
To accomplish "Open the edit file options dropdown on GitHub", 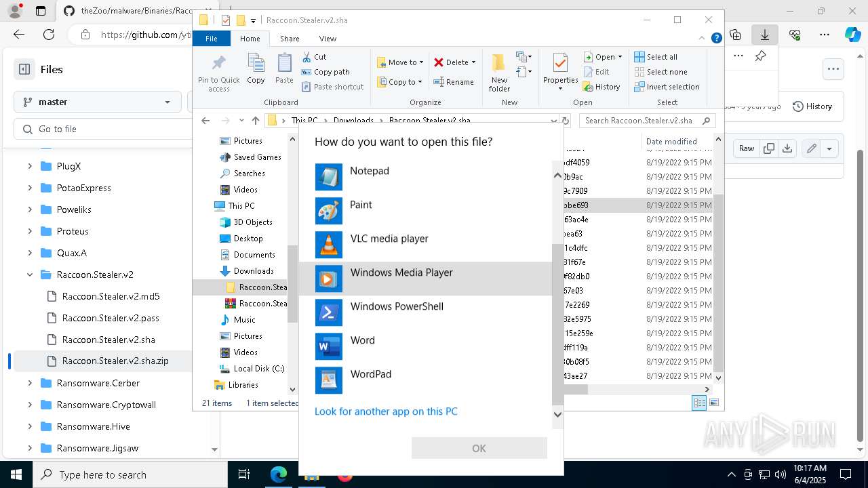I will pyautogui.click(x=829, y=148).
